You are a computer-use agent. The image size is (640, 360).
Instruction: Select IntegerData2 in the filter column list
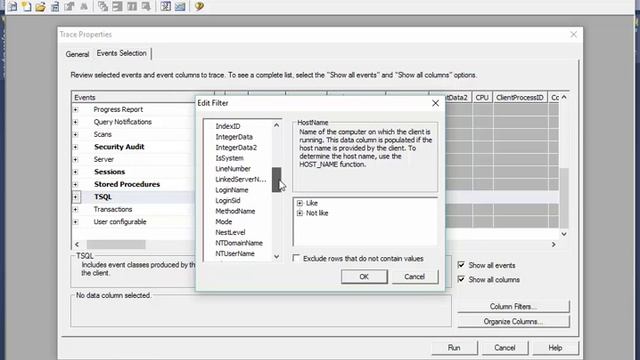click(236, 148)
